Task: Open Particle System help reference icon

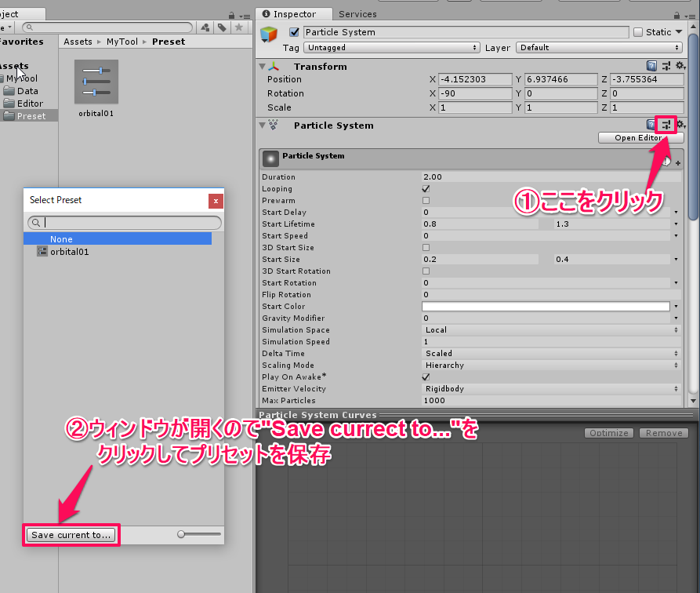Action: [650, 126]
